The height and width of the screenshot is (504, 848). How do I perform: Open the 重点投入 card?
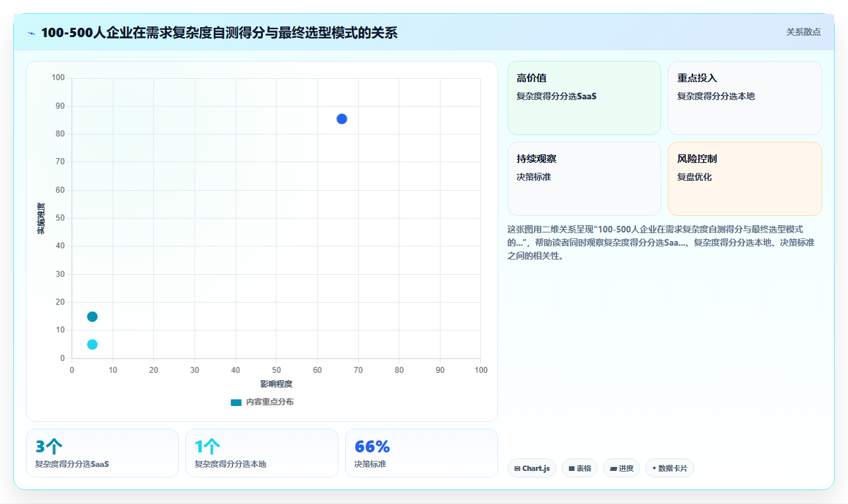(745, 98)
